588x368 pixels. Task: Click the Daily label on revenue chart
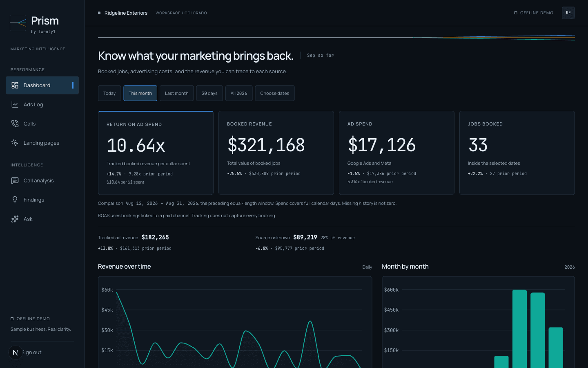tap(367, 267)
